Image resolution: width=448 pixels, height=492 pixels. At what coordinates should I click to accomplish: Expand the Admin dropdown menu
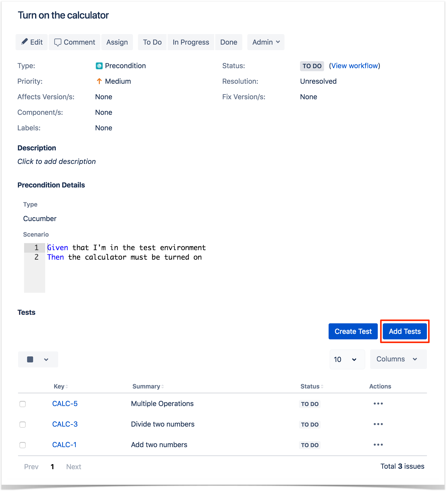(266, 42)
